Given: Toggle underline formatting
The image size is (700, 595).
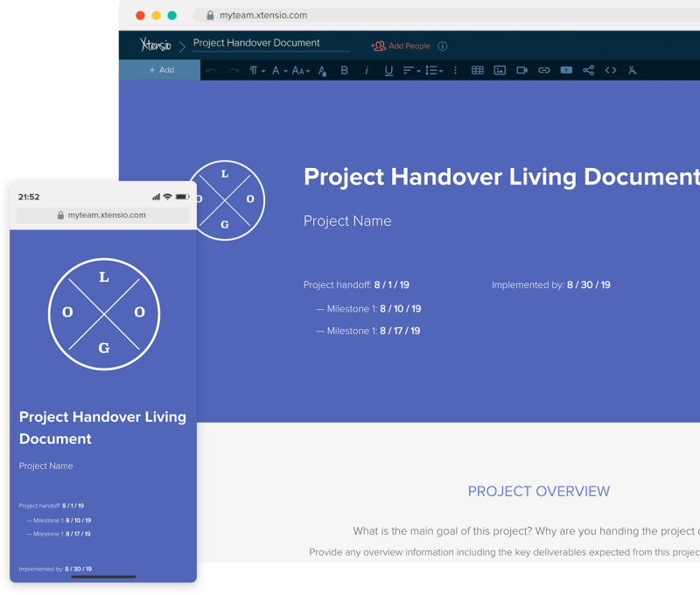Looking at the screenshot, I should pos(388,71).
